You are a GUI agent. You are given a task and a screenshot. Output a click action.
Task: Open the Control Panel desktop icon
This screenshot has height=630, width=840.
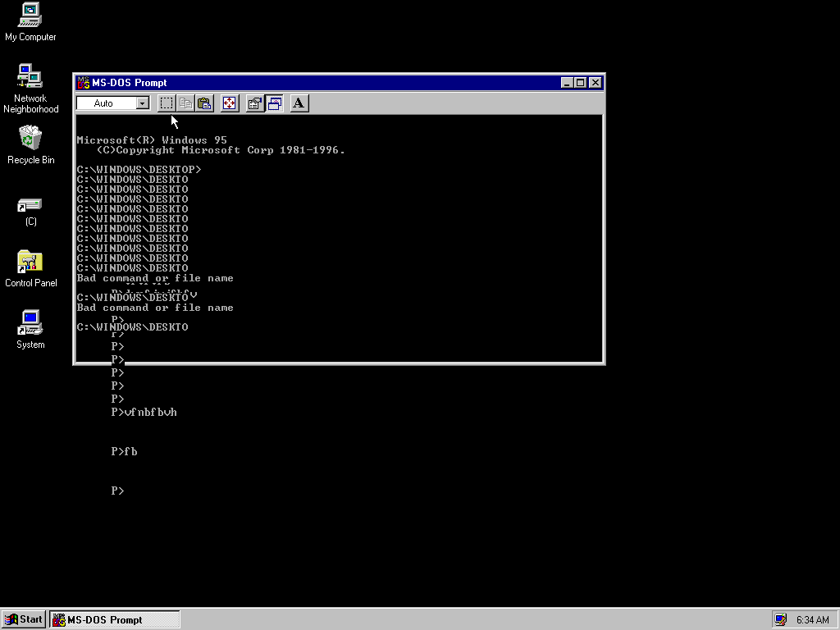point(30,262)
